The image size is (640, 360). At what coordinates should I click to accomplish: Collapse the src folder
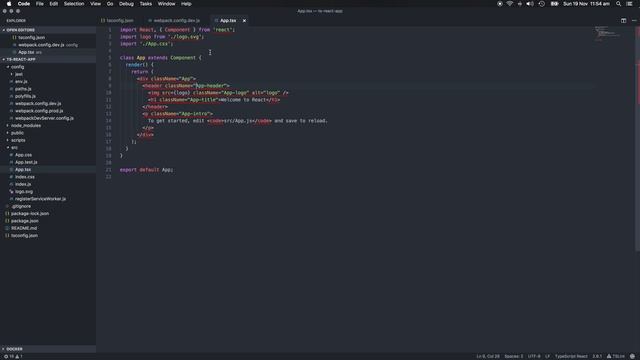point(48,147)
